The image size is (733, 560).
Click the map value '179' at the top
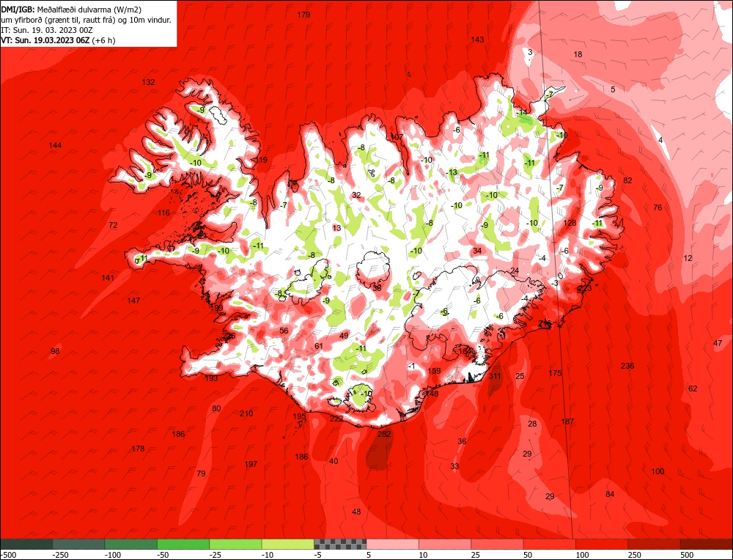[304, 15]
